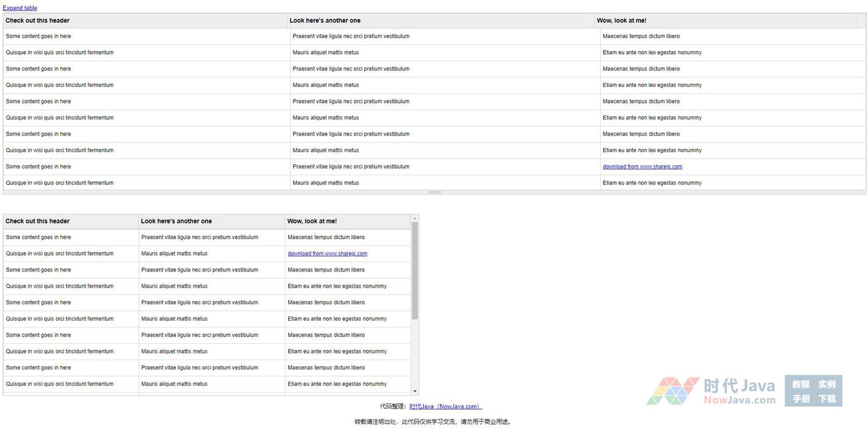Image resolution: width=868 pixels, height=437 pixels.
Task: Click lower table's "Check out this header" column header
Action: tap(38, 222)
